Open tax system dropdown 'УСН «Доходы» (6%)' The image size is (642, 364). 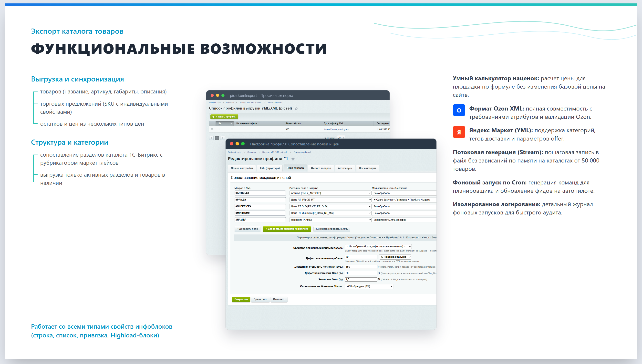click(x=369, y=286)
